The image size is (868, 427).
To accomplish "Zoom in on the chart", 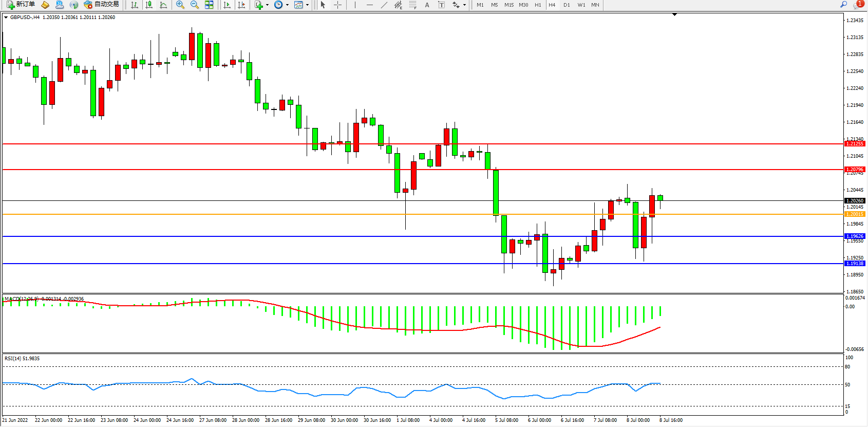I will [180, 5].
